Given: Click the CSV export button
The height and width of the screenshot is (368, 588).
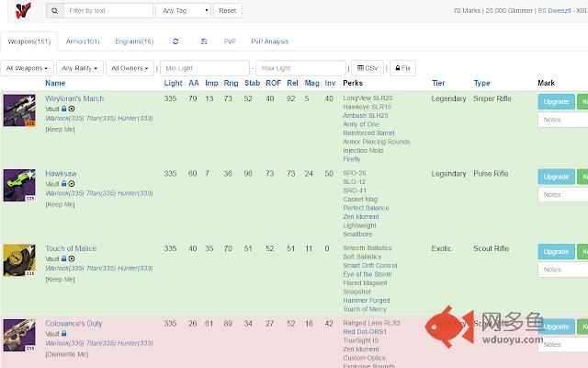Looking at the screenshot, I should 367,68.
